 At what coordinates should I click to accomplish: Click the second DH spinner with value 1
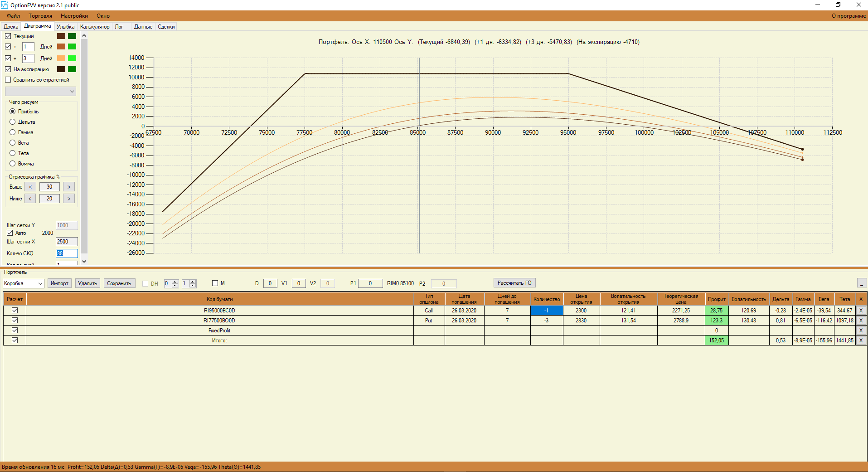click(189, 283)
